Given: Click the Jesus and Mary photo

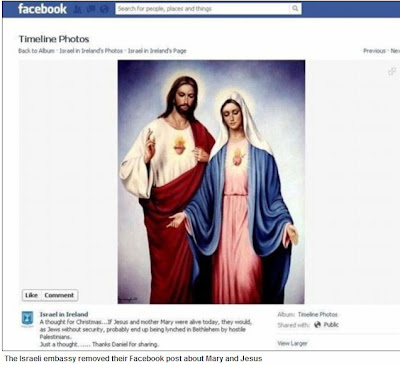Looking at the screenshot, I should [211, 182].
